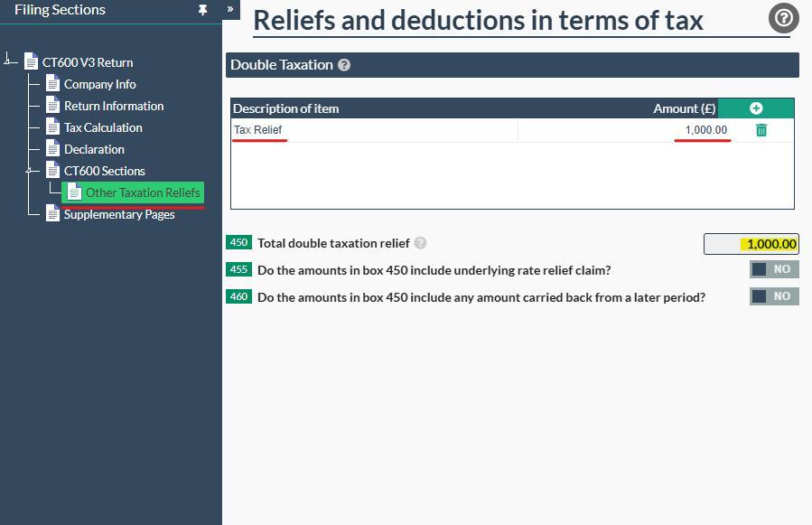This screenshot has width=812, height=525.
Task: Collapse sidebar with double chevron icon
Action: [x=230, y=9]
